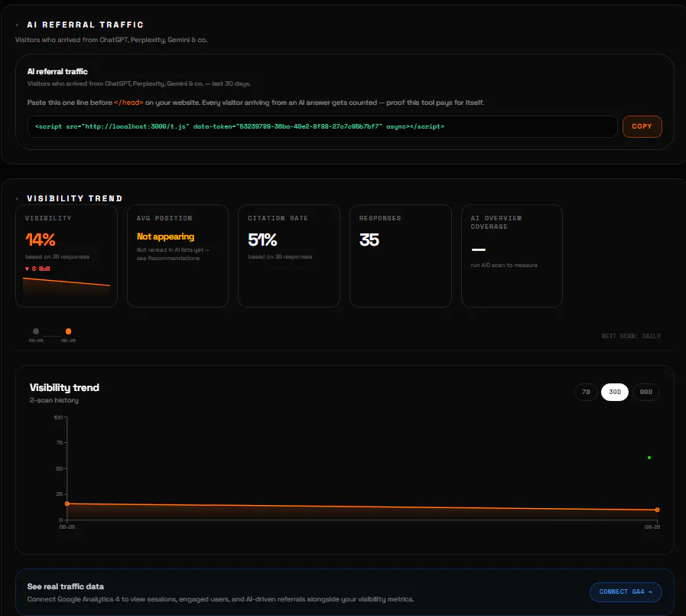Click the Visibility card sparkline
The image size is (686, 616).
pos(67,287)
